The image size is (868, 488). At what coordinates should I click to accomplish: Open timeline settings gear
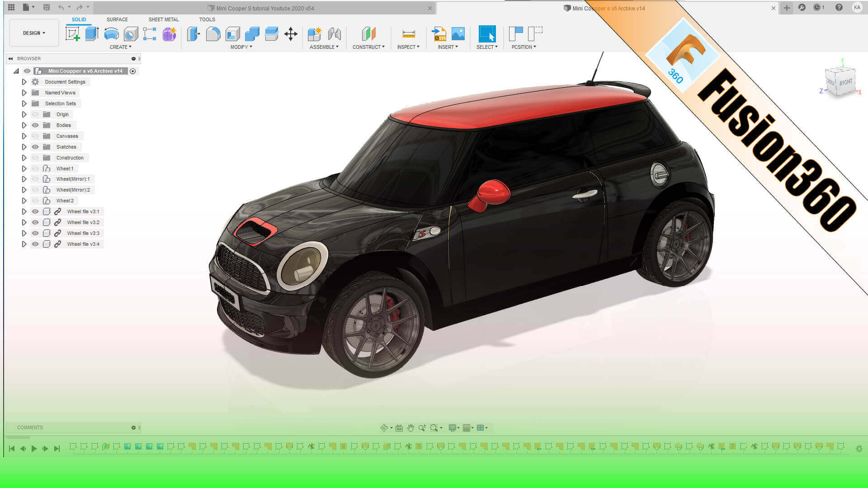click(859, 449)
